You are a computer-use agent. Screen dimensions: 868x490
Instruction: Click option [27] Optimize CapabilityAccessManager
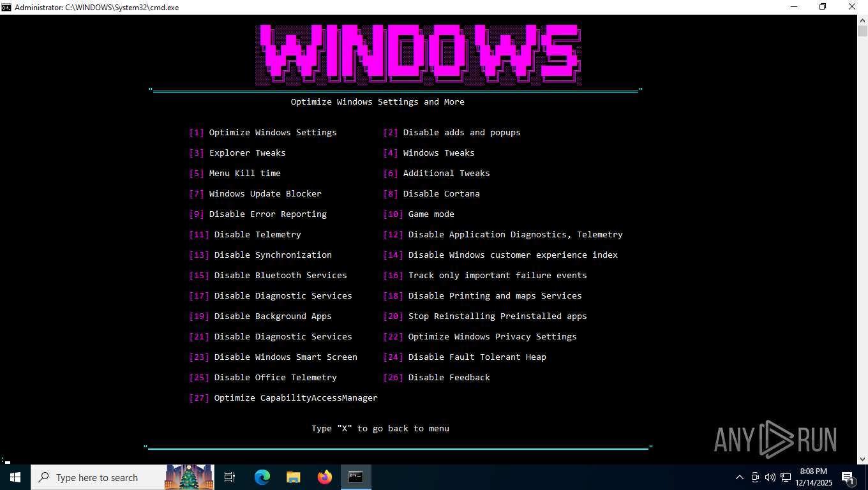point(283,398)
